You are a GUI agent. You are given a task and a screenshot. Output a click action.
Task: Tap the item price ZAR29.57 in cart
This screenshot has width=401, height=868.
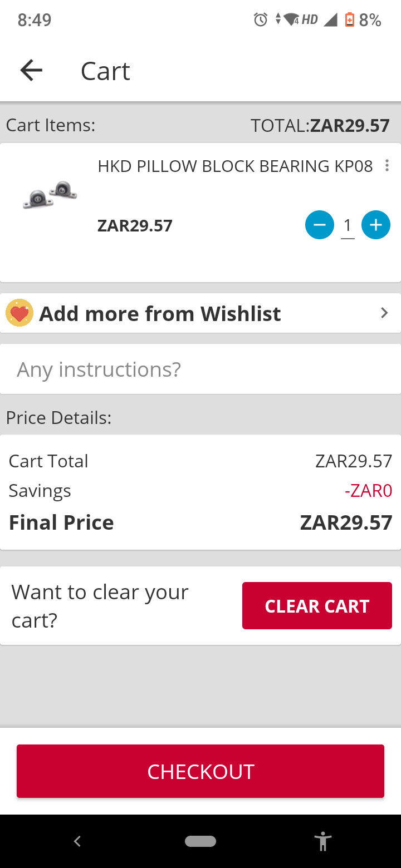(x=135, y=225)
